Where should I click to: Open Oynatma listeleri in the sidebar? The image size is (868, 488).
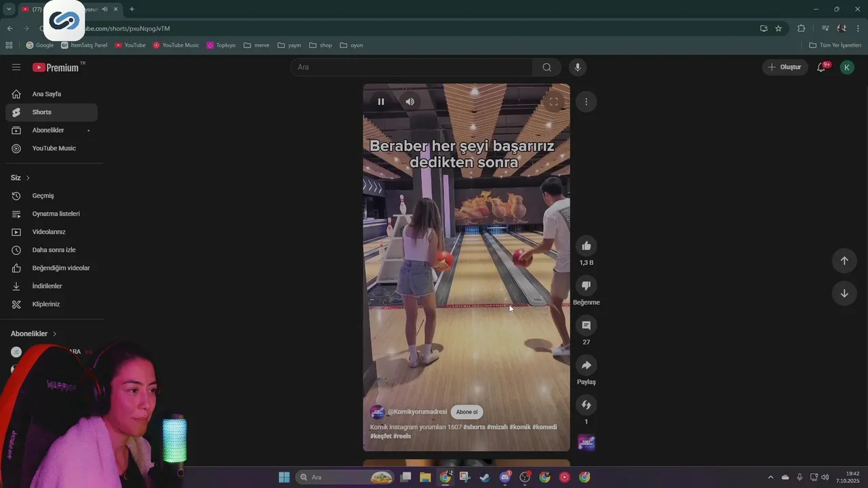point(52,213)
